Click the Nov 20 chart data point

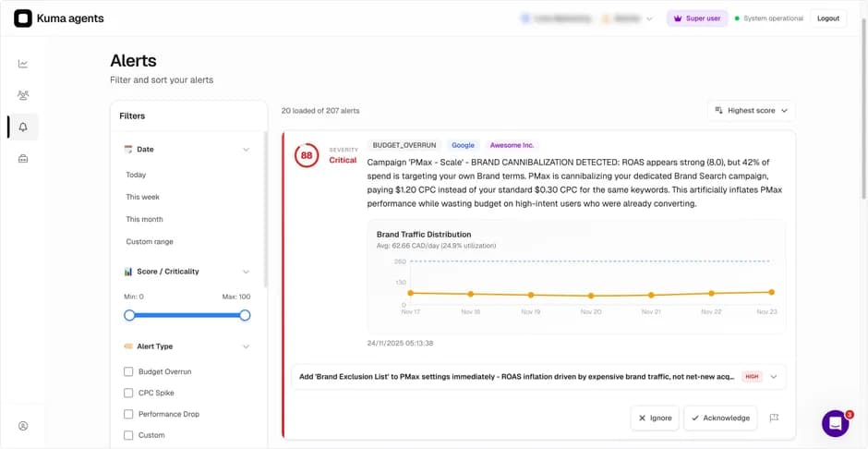(591, 296)
